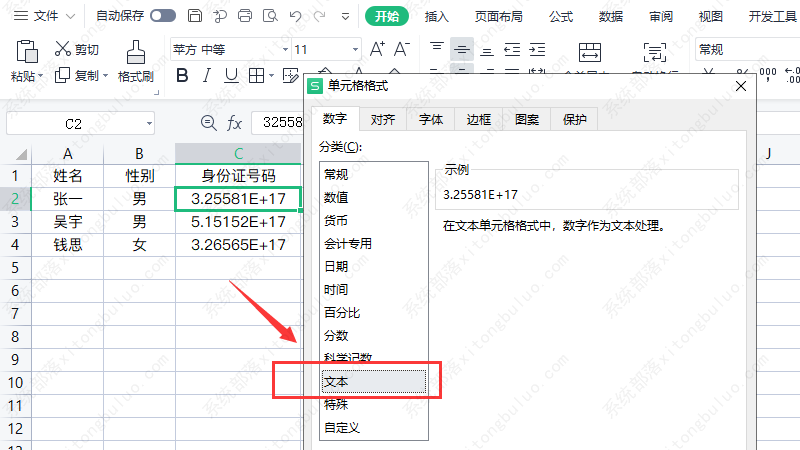Image resolution: width=800 pixels, height=450 pixels.
Task: Open print preview icon
Action: [269, 16]
